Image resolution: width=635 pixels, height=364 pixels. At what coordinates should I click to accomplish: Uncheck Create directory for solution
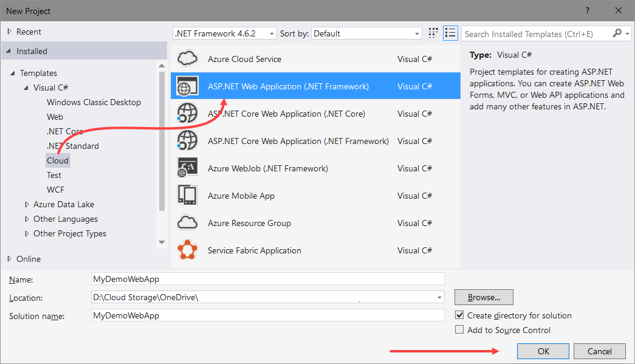point(460,315)
